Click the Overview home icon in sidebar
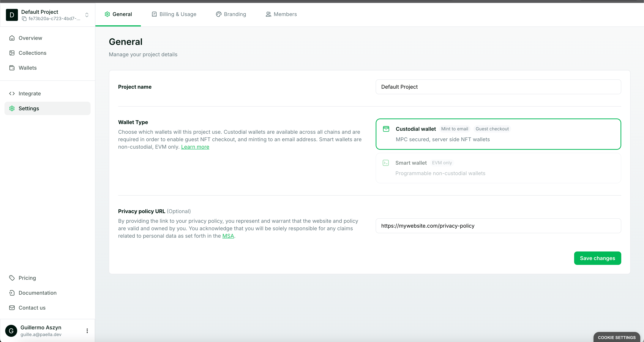 [x=12, y=38]
